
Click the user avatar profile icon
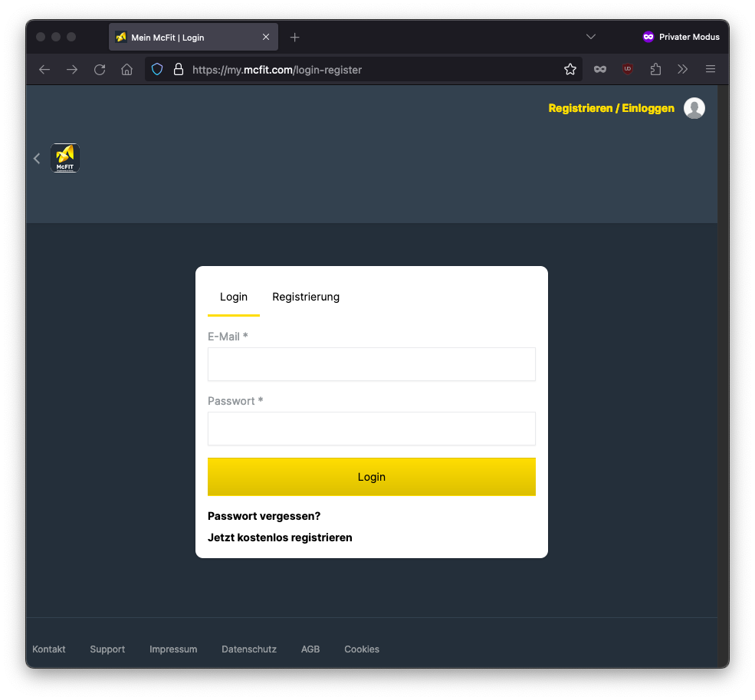point(694,108)
